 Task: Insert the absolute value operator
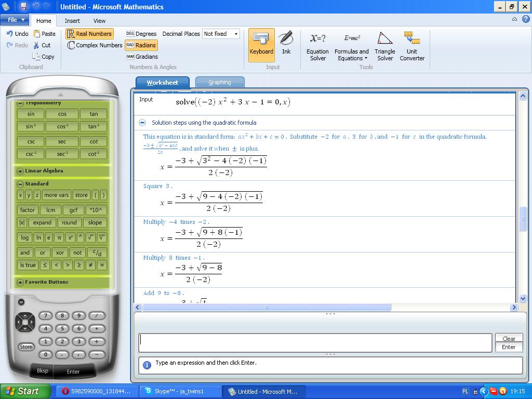[22, 222]
